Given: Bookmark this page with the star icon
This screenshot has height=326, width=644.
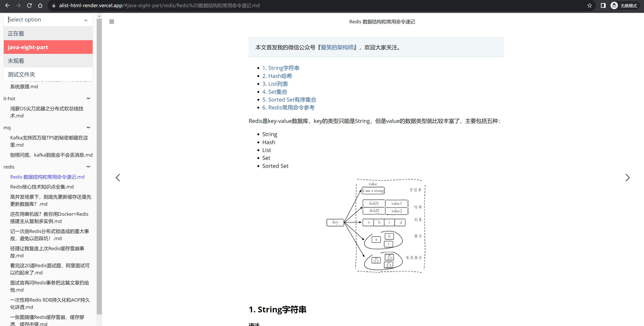Looking at the screenshot, I should [x=589, y=5].
